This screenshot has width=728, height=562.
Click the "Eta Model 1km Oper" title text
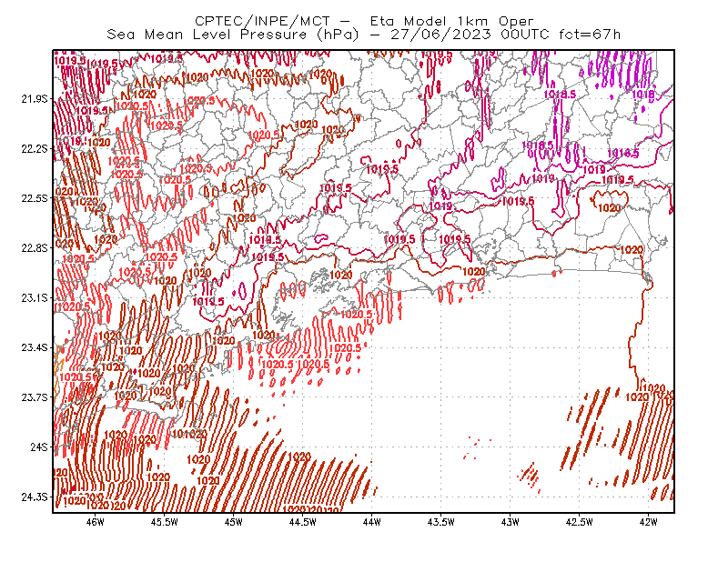(x=451, y=21)
